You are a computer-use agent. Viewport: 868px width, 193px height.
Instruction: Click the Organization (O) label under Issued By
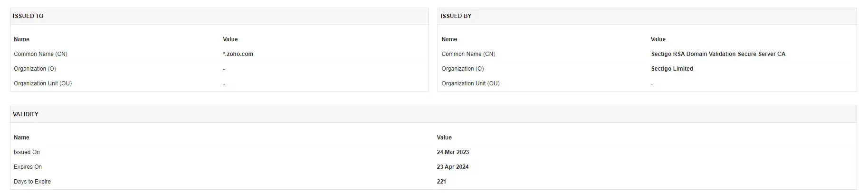(x=462, y=69)
